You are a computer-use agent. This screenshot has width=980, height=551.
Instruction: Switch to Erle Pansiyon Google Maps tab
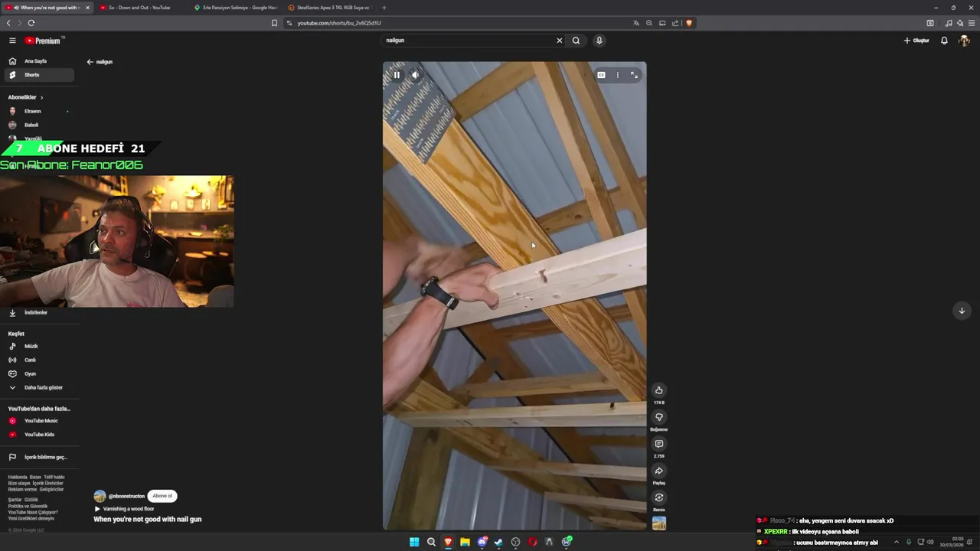click(235, 8)
